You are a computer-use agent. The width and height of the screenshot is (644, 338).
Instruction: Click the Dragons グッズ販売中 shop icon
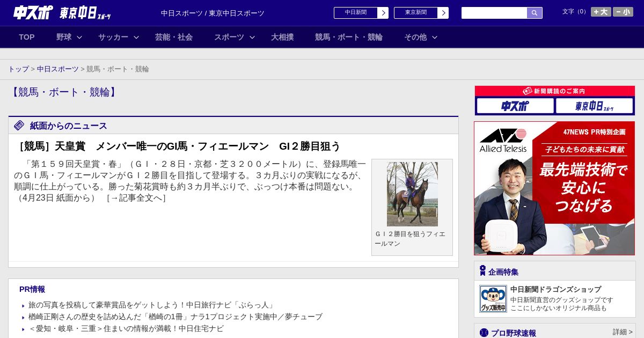point(493,299)
